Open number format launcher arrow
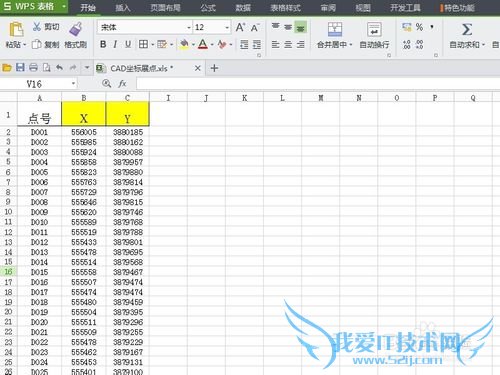Screen dimensions: 500x375 coord(436,55)
